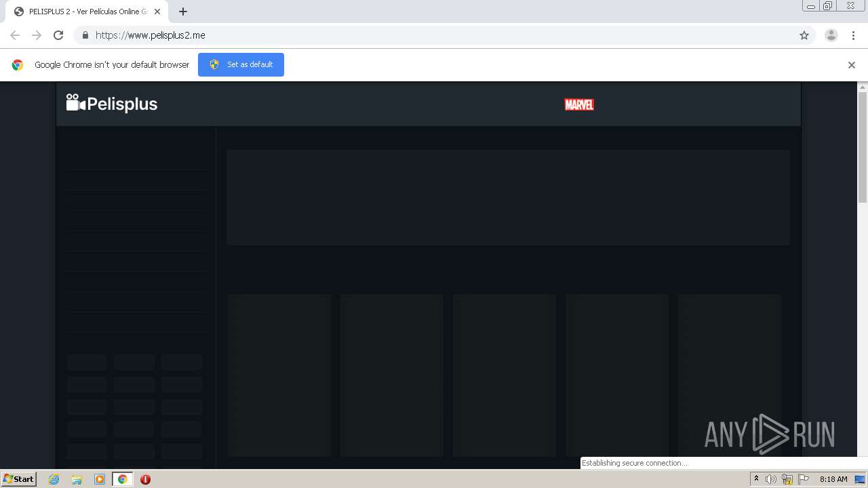The image size is (868, 488).
Task: Click the Establishing secure connection status text
Action: [x=634, y=463]
